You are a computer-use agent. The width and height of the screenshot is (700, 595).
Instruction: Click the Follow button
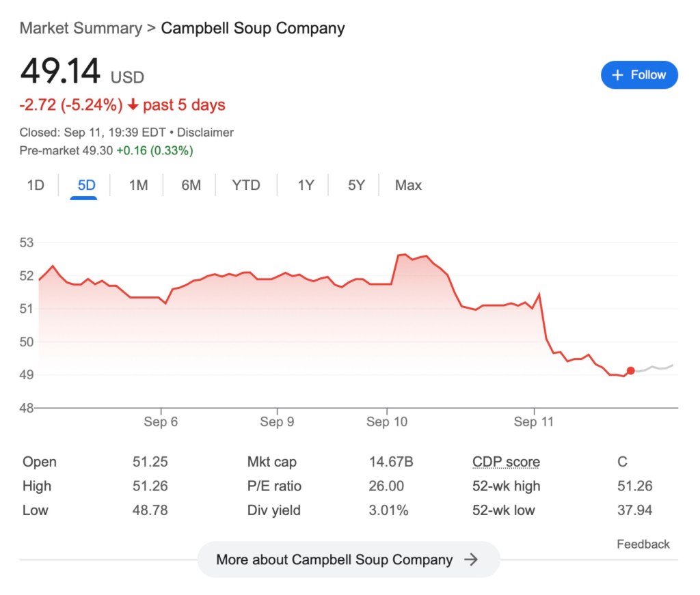click(639, 75)
